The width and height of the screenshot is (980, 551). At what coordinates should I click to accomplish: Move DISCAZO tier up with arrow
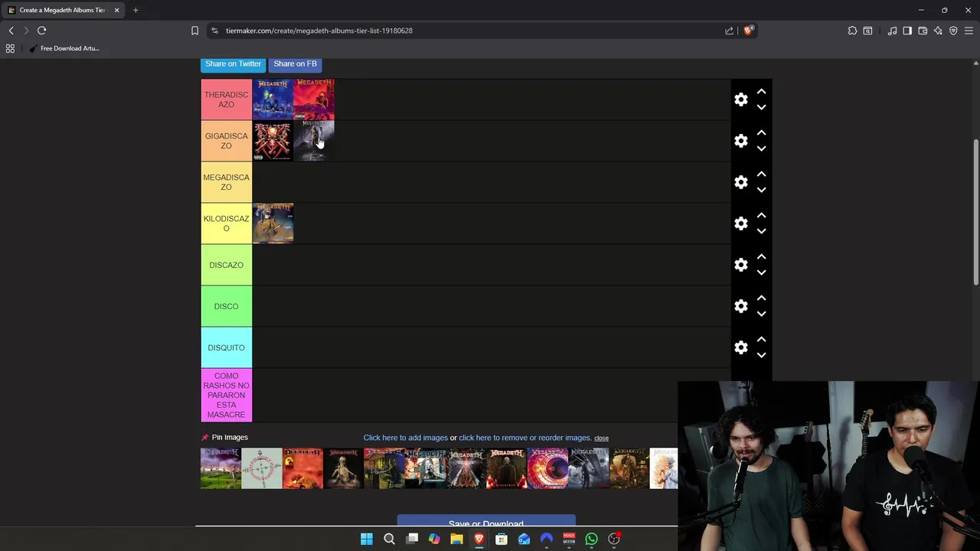tap(761, 256)
